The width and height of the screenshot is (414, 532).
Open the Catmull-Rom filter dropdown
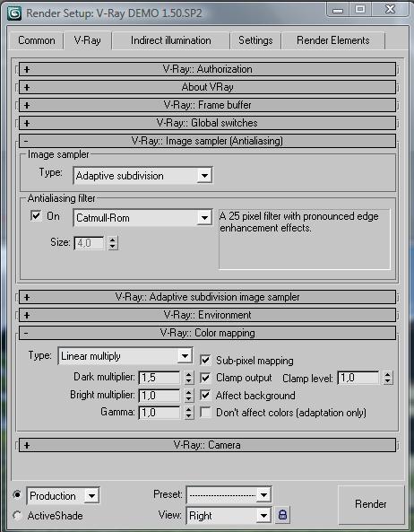pos(142,218)
